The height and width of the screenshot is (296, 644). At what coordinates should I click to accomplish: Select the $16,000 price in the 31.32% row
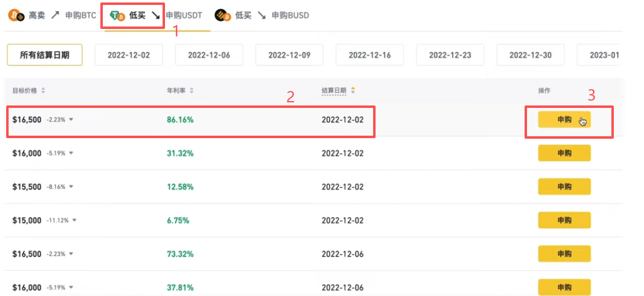tap(26, 154)
